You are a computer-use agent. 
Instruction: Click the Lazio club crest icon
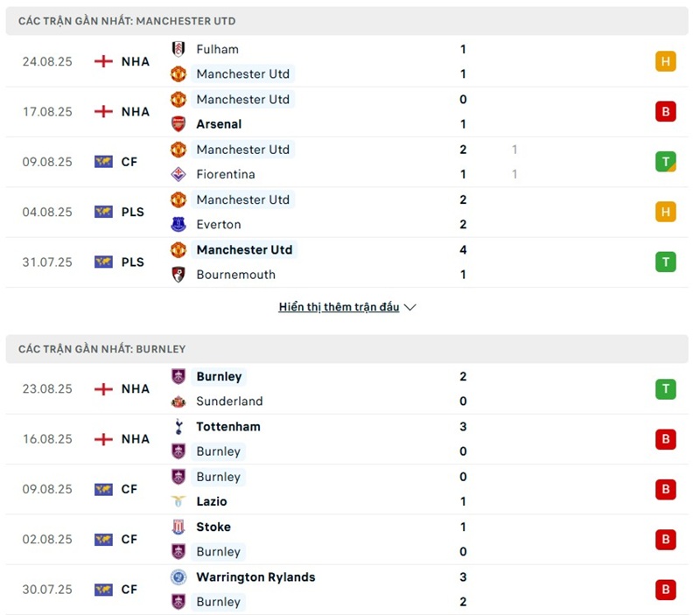(x=178, y=501)
